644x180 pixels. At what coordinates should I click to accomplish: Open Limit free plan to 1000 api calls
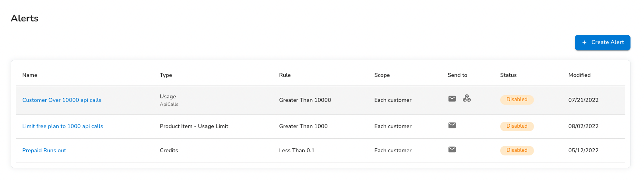62,126
